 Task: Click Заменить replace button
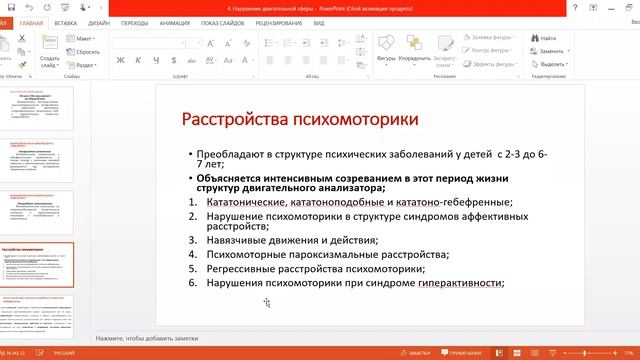coord(550,51)
